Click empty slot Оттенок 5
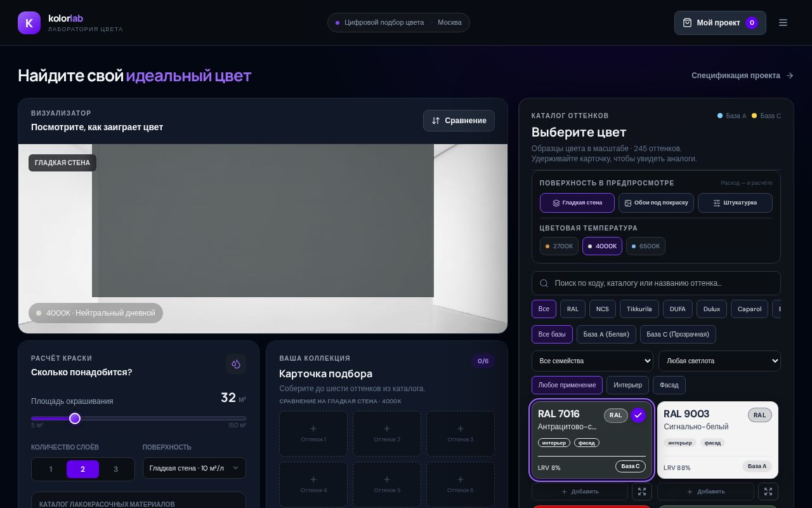 [387, 485]
